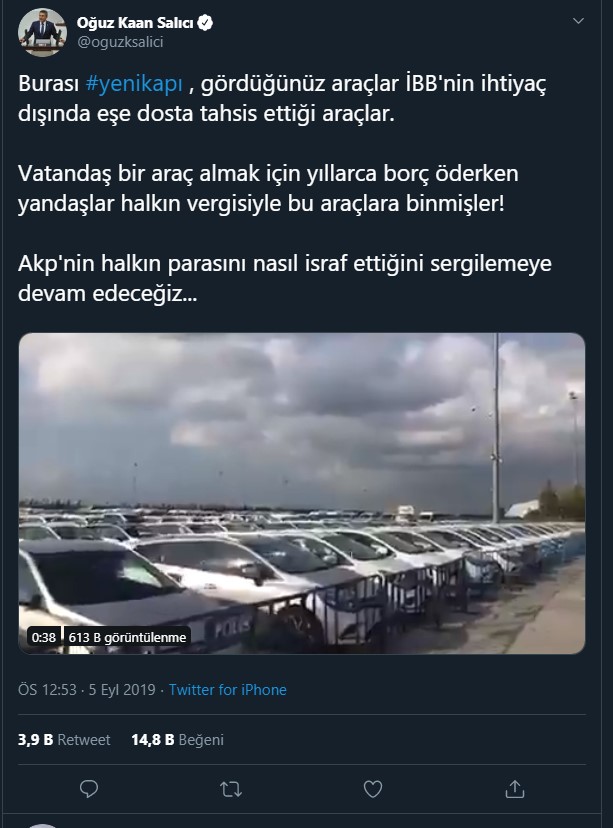Open the #yenikapı hashtag link
Image resolution: width=613 pixels, height=828 pixels.
tap(134, 83)
